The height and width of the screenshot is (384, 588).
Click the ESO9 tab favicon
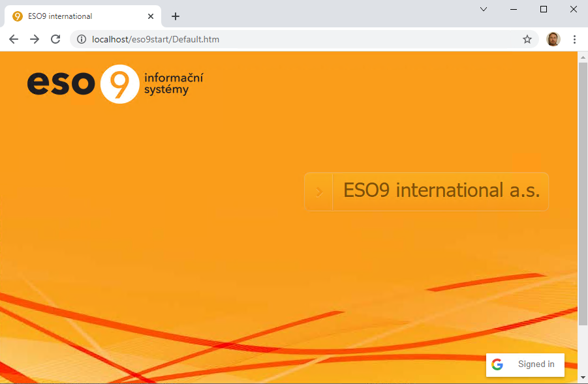click(17, 16)
